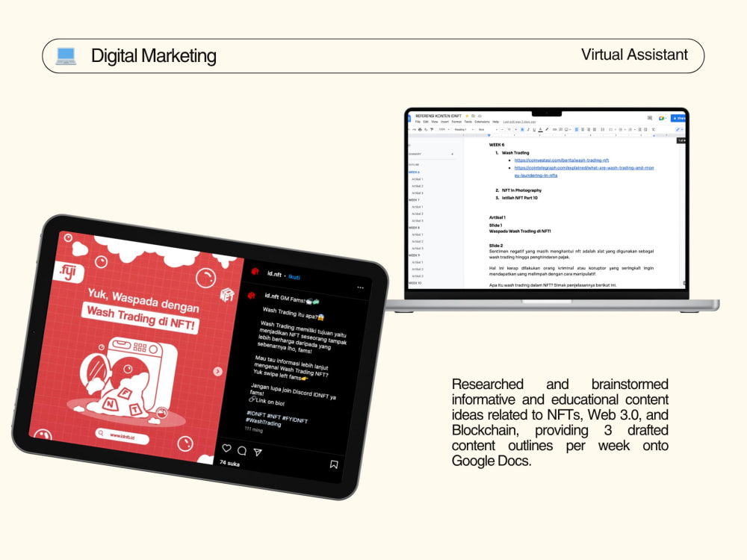Like the post with the heart icon
Screen dimensions: 747x560
pyautogui.click(x=227, y=448)
